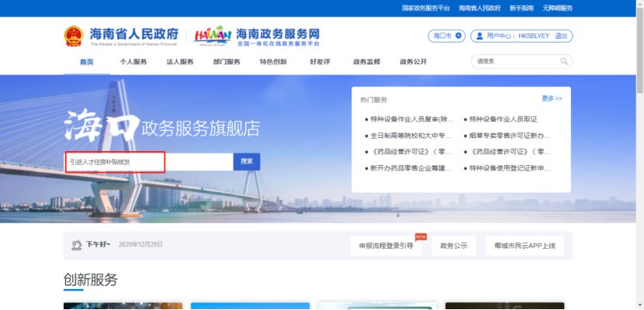Click the colorful Hainan logo
This screenshot has height=310, width=644.
(x=213, y=36)
